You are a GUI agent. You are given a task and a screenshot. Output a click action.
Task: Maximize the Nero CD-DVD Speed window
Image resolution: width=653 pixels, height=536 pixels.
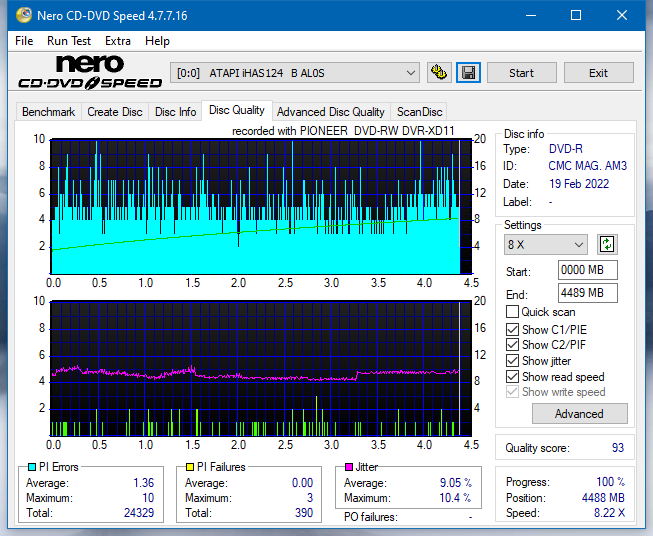click(576, 15)
